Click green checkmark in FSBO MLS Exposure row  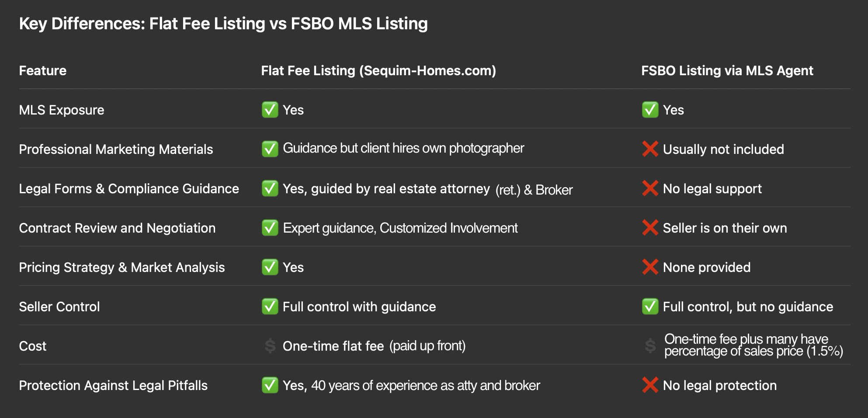tap(650, 110)
